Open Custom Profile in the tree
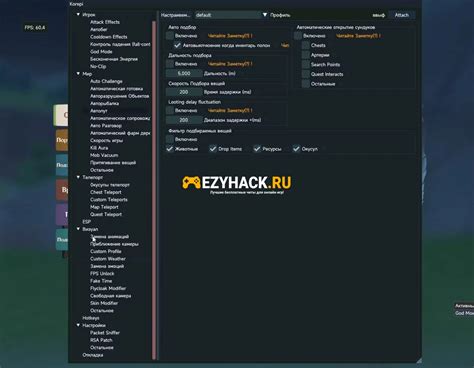Image resolution: width=474 pixels, height=368 pixels. 106,251
